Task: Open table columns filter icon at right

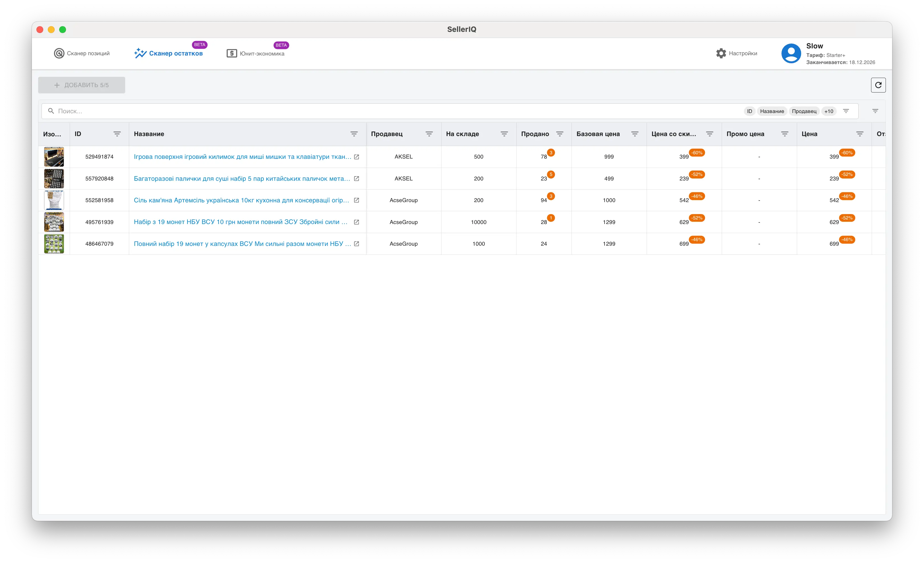Action: (875, 111)
